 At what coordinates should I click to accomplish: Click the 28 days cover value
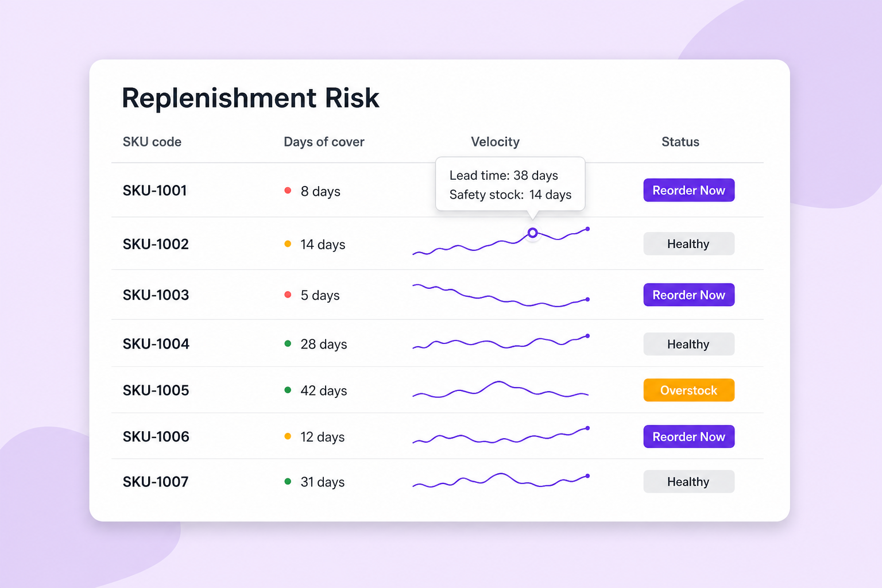pyautogui.click(x=324, y=344)
